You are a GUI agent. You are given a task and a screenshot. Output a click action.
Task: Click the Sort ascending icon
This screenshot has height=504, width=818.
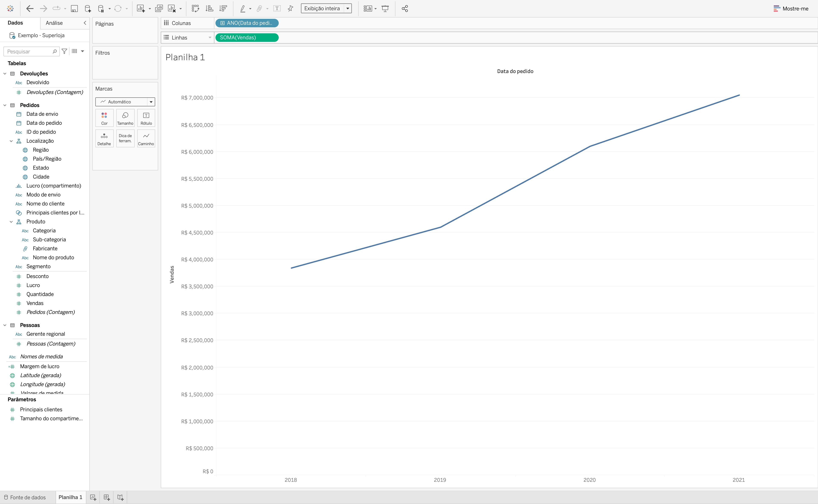[x=209, y=9]
